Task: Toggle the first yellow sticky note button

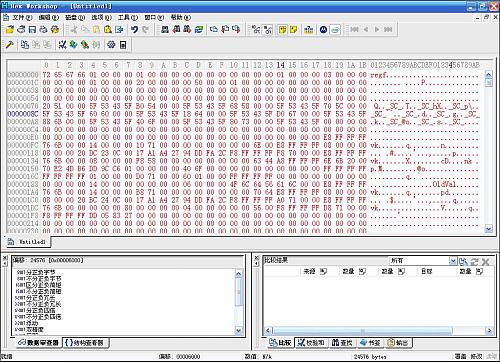Action: (x=282, y=30)
